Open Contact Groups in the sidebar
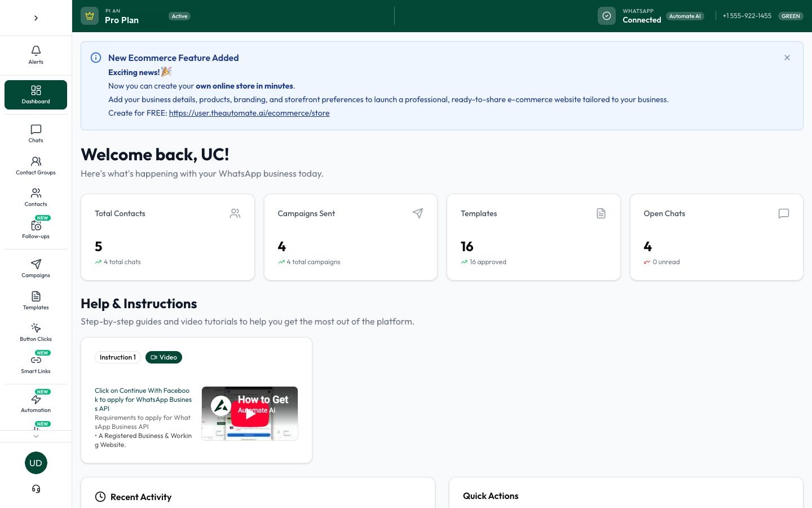 pyautogui.click(x=36, y=166)
